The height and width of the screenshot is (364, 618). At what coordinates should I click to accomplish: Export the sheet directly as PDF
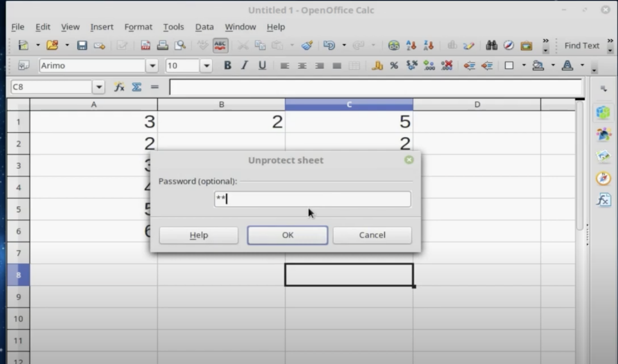click(145, 45)
